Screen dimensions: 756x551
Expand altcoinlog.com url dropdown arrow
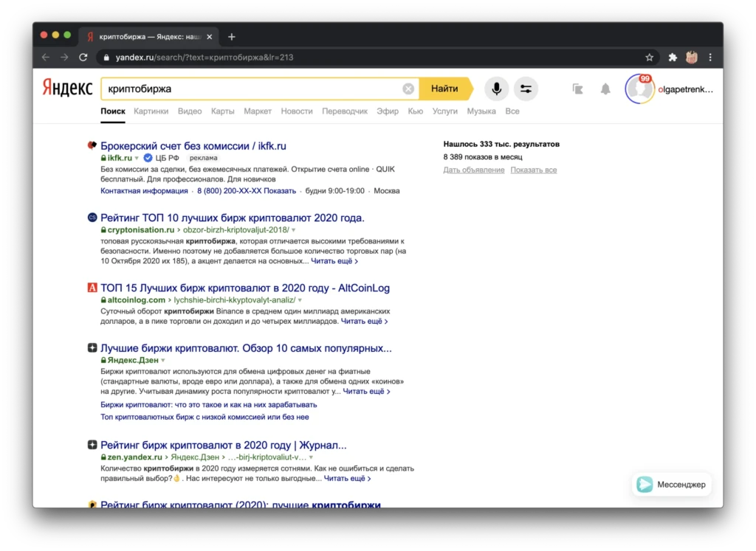pyautogui.click(x=300, y=300)
